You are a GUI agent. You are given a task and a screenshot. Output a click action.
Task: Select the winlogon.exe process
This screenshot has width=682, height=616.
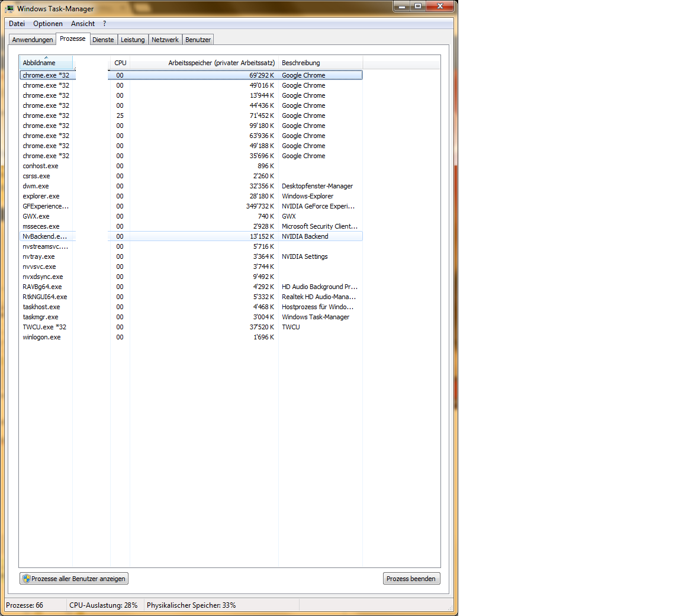point(191,337)
